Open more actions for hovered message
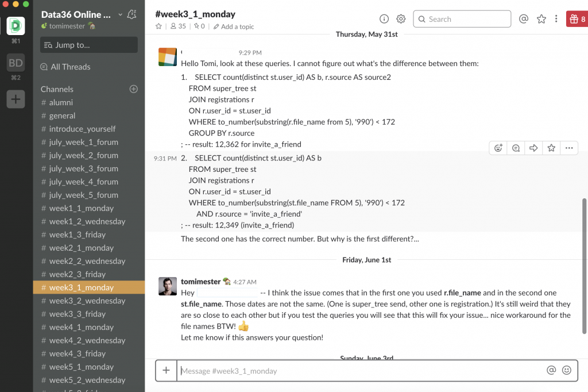 pos(569,148)
